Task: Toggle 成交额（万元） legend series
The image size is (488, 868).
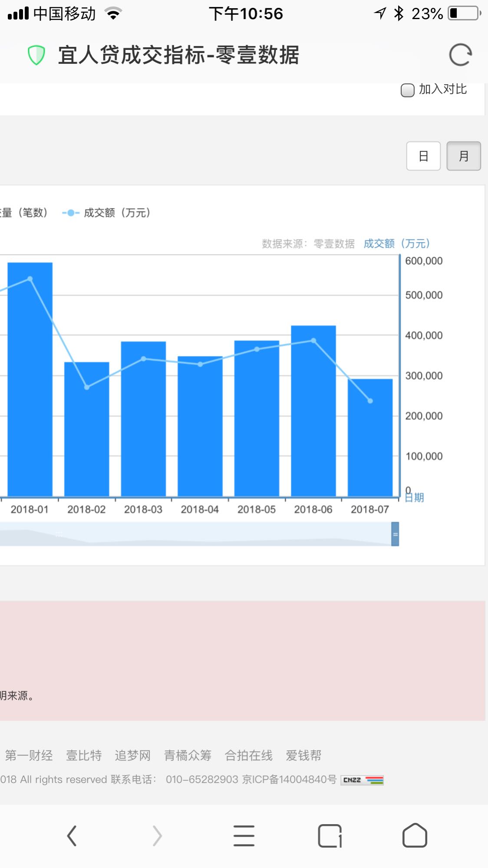Action: click(x=106, y=213)
